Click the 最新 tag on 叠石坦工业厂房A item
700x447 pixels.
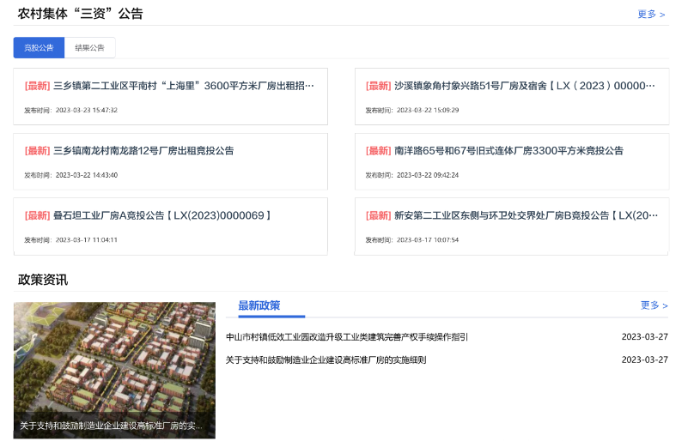pos(38,216)
